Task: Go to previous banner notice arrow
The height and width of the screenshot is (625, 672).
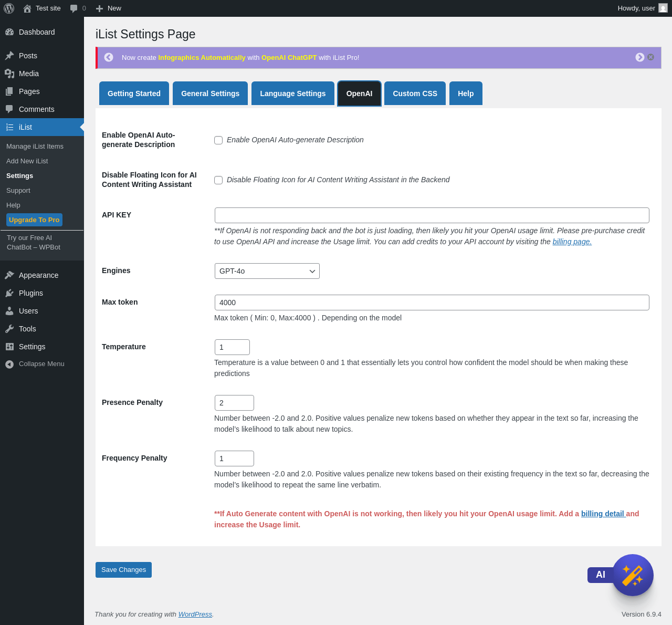Action: pos(109,57)
